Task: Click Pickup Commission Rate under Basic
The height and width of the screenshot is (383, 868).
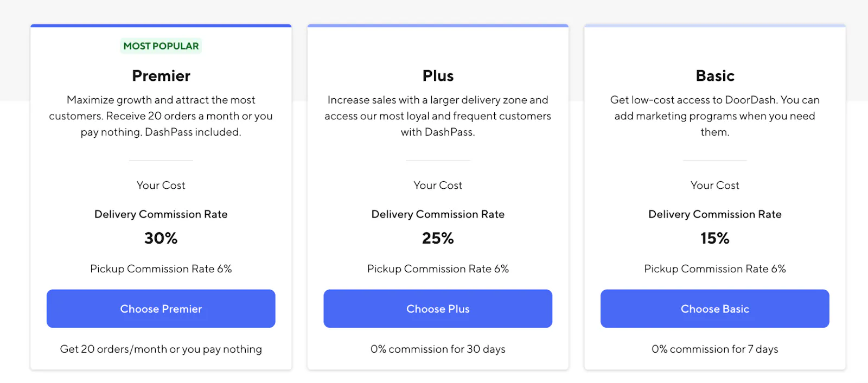Action: (714, 269)
